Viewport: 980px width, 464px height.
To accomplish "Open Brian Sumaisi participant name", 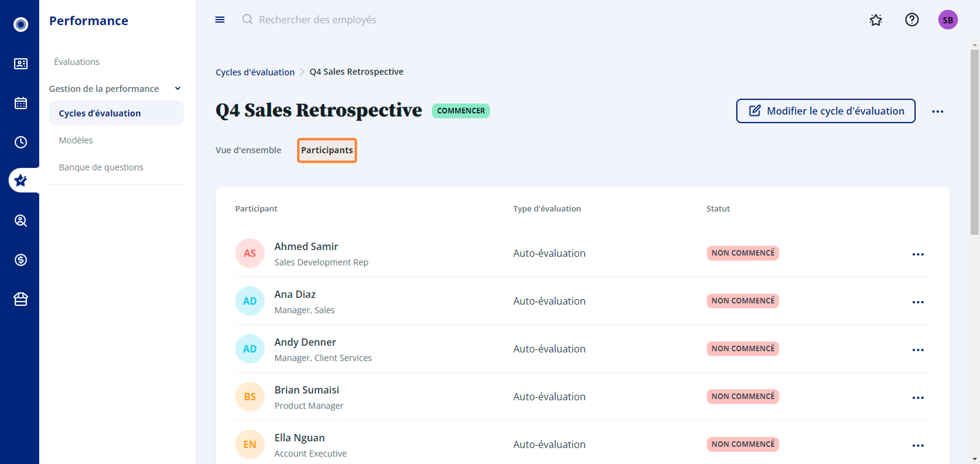I will pyautogui.click(x=307, y=390).
